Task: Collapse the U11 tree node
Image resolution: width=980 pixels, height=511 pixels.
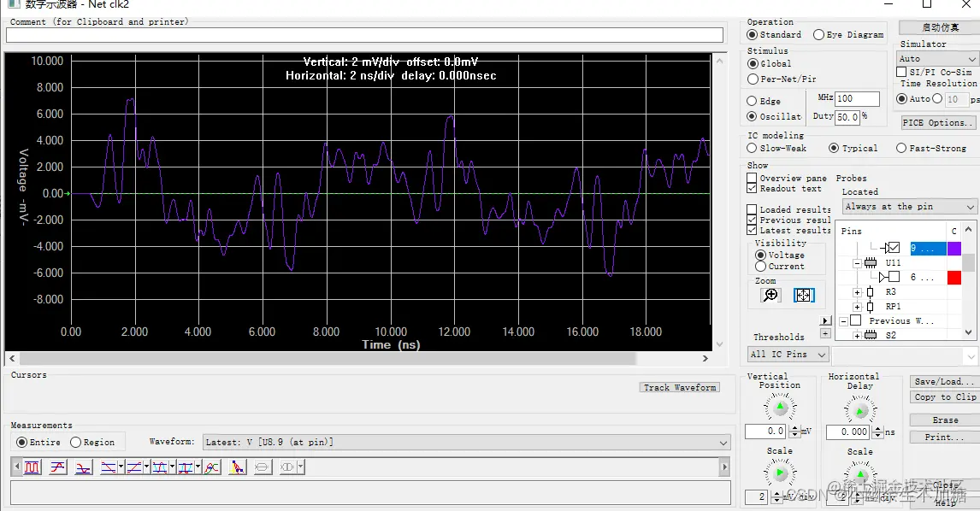Action: 858,263
